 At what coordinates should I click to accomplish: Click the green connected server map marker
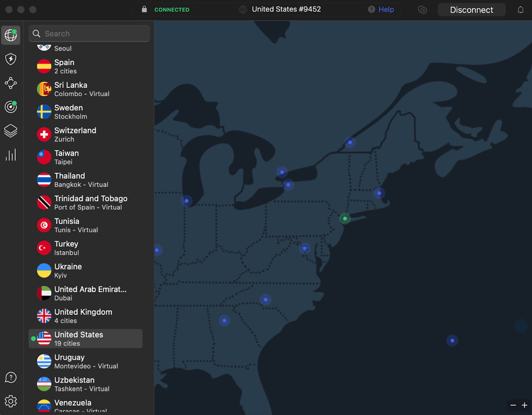(345, 218)
